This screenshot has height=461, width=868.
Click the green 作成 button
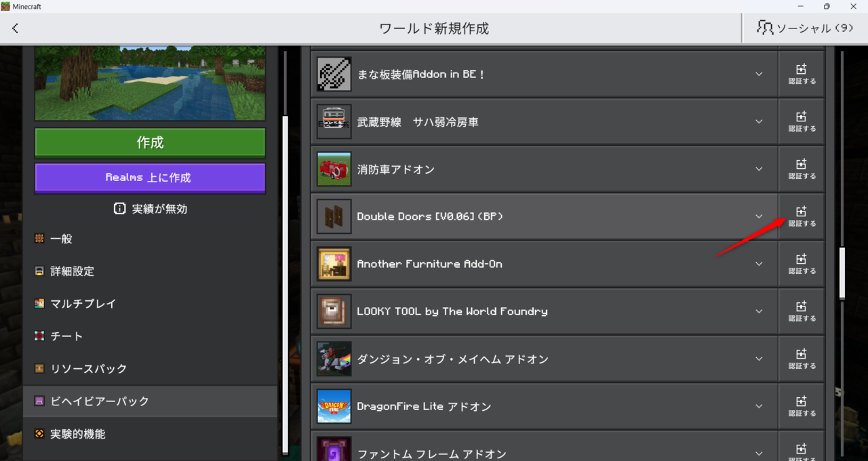coord(150,143)
